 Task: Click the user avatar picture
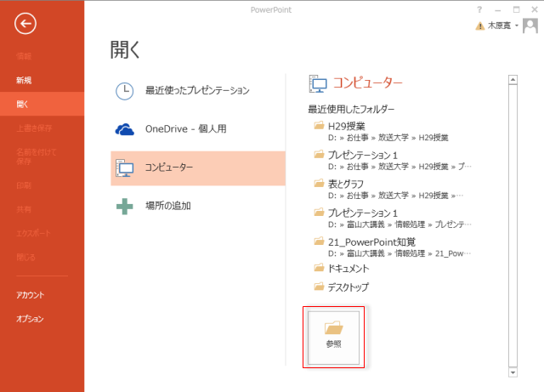pos(530,26)
